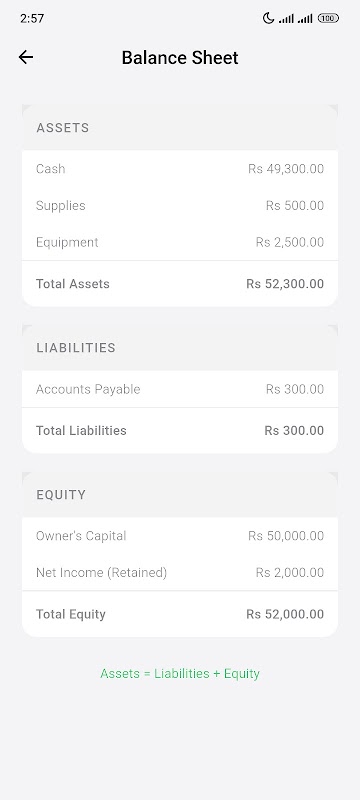The width and height of the screenshot is (360, 800).
Task: Open the Supplies account row
Action: click(180, 206)
